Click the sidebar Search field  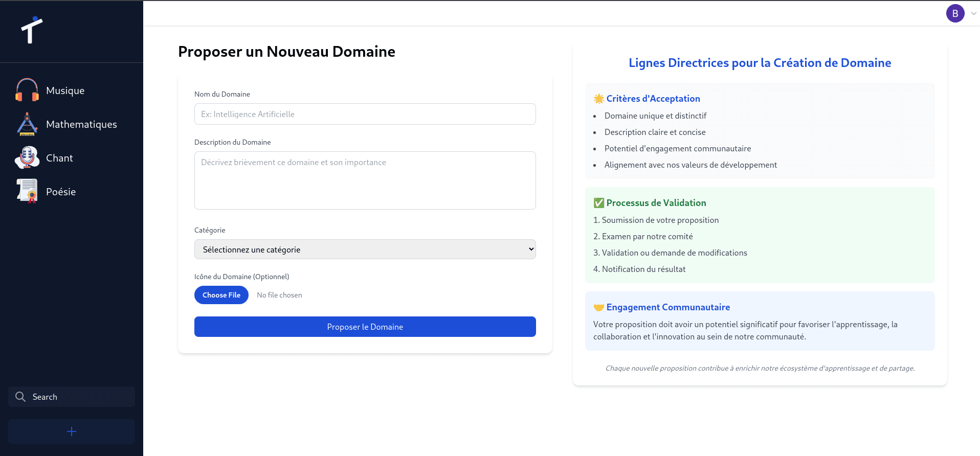coord(72,397)
